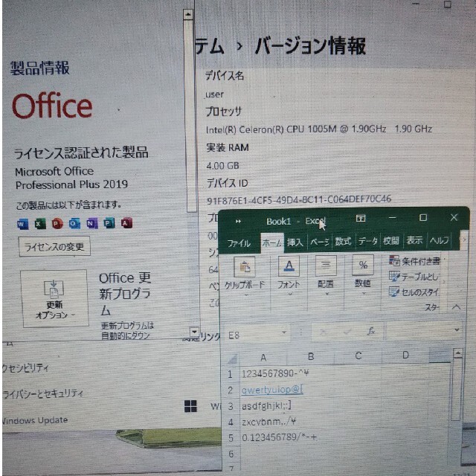476x476 pixels.
Task: Click the Select All corner triangle in Excel
Action: pos(233,359)
